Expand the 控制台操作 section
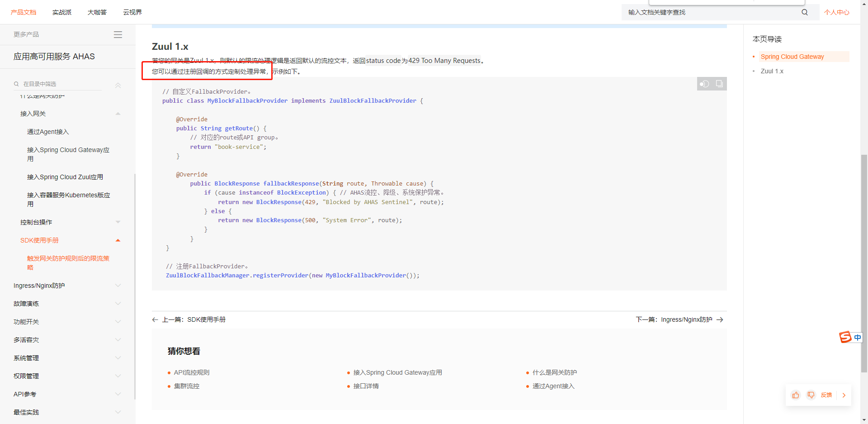868x424 pixels. (118, 222)
